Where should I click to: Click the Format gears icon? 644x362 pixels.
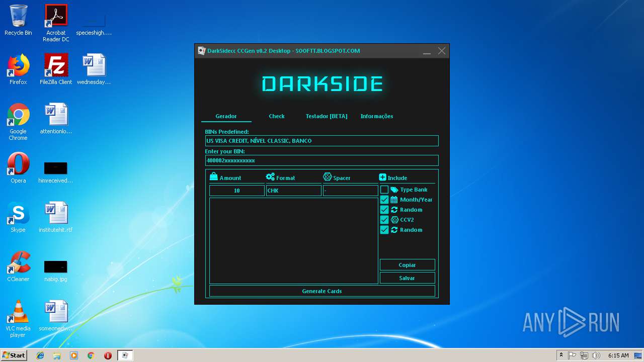pyautogui.click(x=270, y=177)
